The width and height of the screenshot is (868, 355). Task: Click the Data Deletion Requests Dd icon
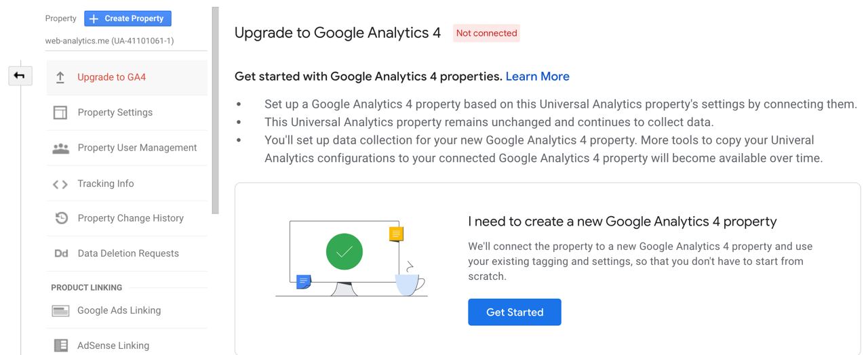pos(60,253)
